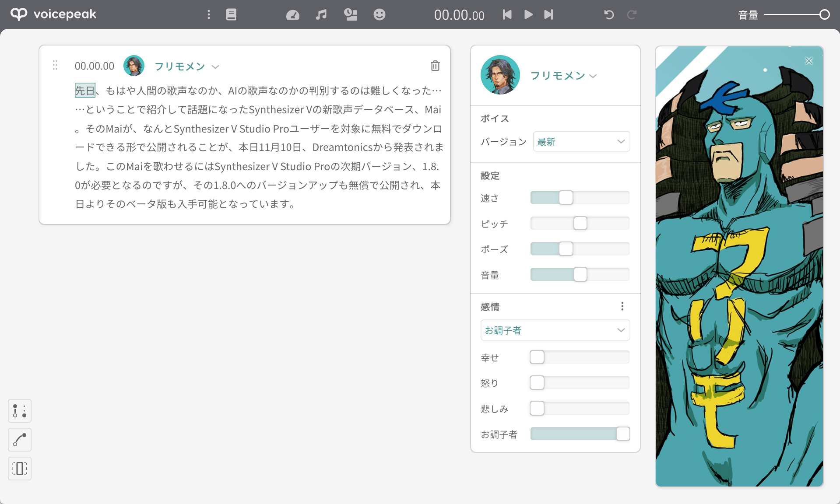Open the バージョン 最新 dropdown
840x504 pixels.
point(581,142)
